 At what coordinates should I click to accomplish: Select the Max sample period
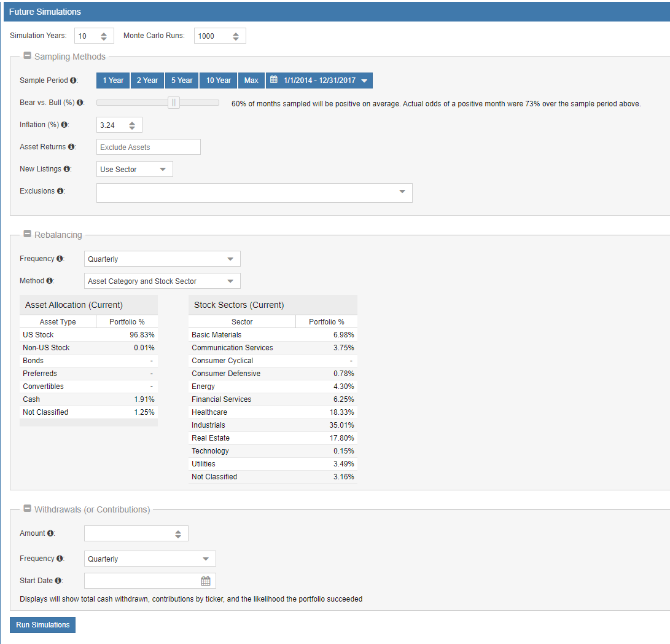251,80
